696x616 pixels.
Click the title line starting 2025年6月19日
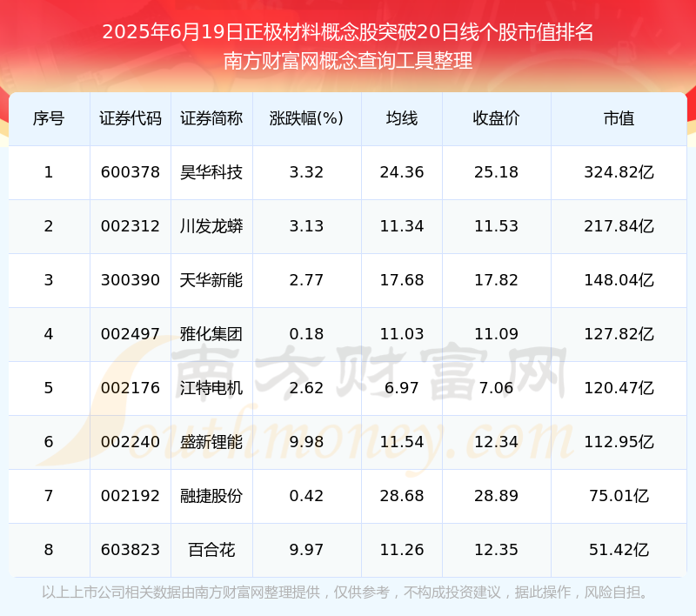(348, 32)
